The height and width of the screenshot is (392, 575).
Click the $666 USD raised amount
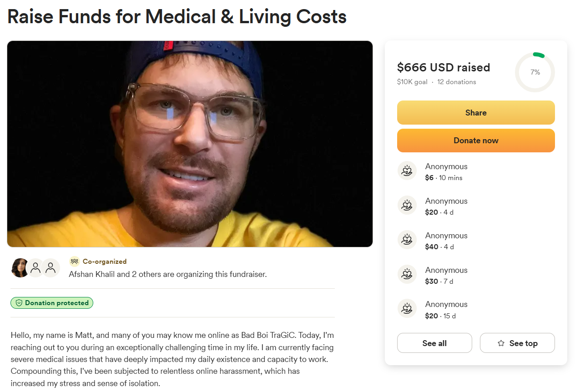point(444,68)
